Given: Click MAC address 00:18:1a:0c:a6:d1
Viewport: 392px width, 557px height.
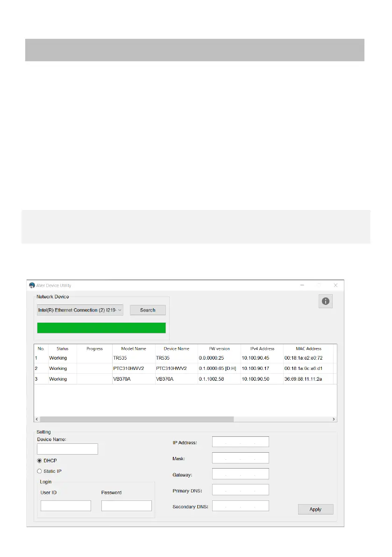Looking at the screenshot, I should [303, 369].
